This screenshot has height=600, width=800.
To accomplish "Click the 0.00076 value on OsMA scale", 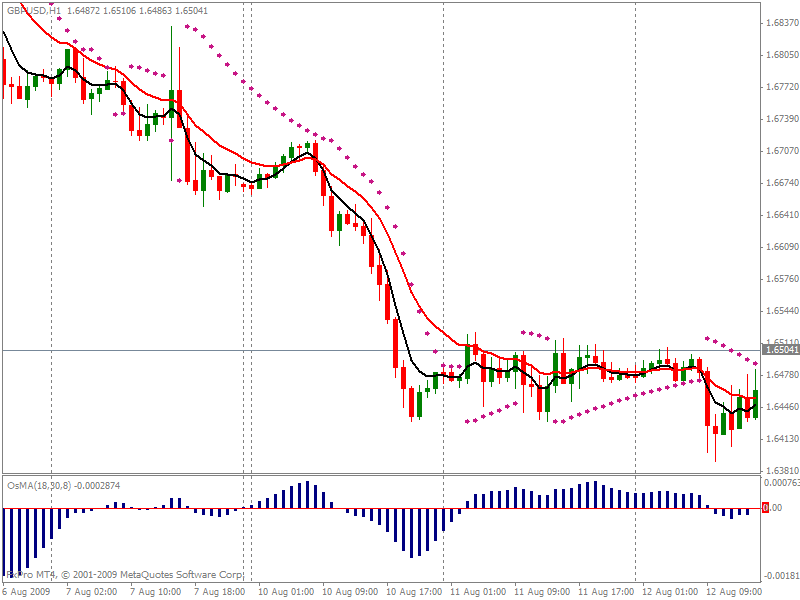I will pos(780,482).
